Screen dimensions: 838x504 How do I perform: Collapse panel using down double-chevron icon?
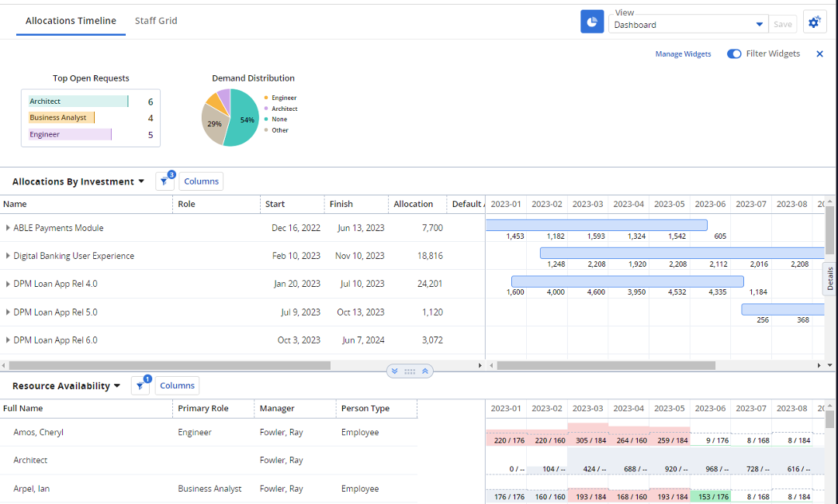395,371
